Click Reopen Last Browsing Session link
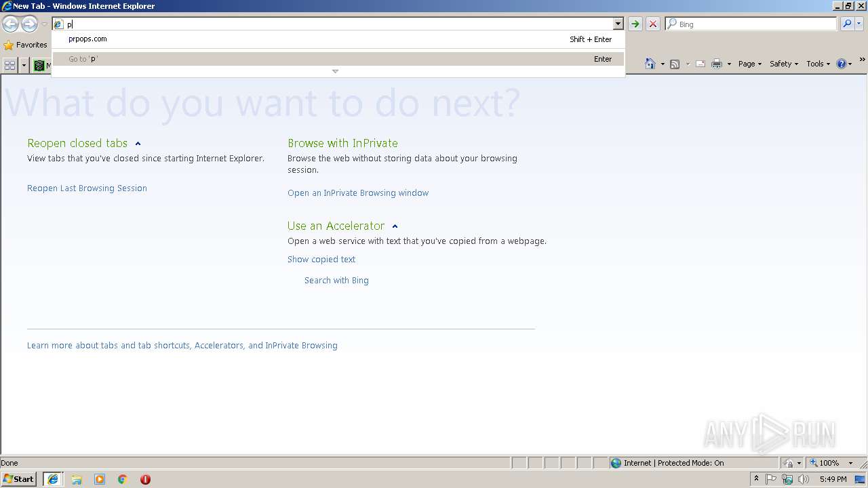Image resolution: width=868 pixels, height=488 pixels. (x=87, y=188)
